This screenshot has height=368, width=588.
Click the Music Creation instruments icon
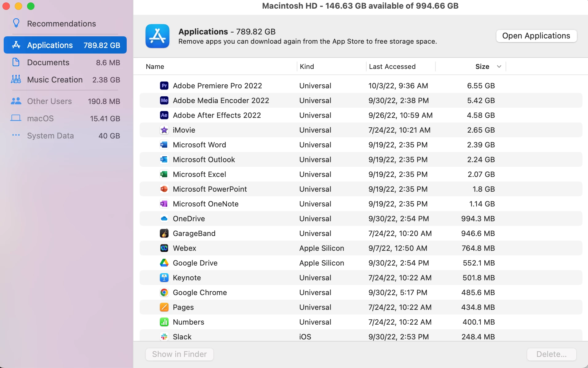16,79
